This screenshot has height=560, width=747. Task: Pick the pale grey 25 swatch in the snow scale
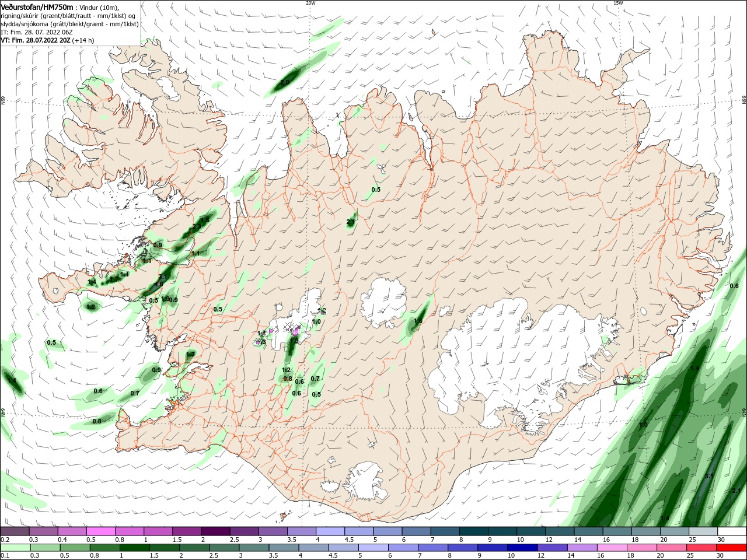coord(703,531)
